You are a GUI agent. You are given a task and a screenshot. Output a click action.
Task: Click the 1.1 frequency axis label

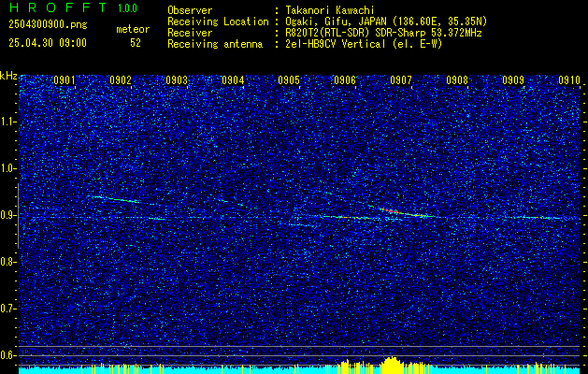pos(7,122)
